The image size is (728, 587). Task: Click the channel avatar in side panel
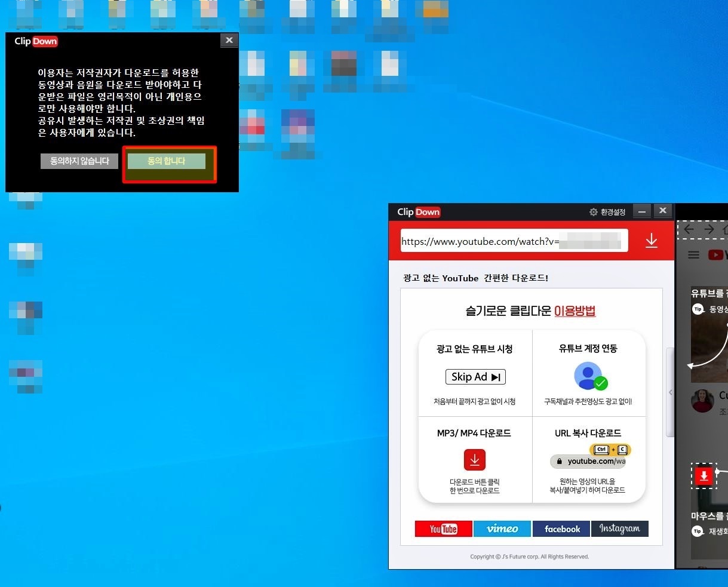pos(702,401)
